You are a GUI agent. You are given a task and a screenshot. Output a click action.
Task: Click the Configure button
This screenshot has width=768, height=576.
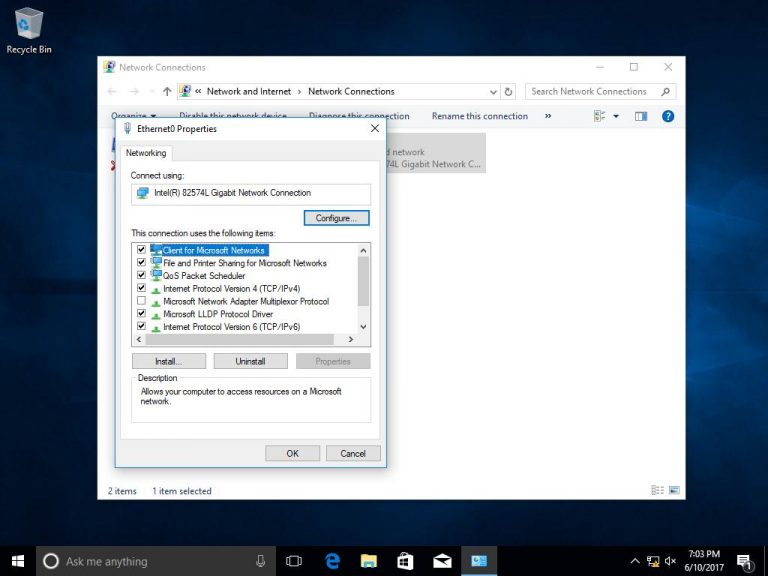coord(336,218)
